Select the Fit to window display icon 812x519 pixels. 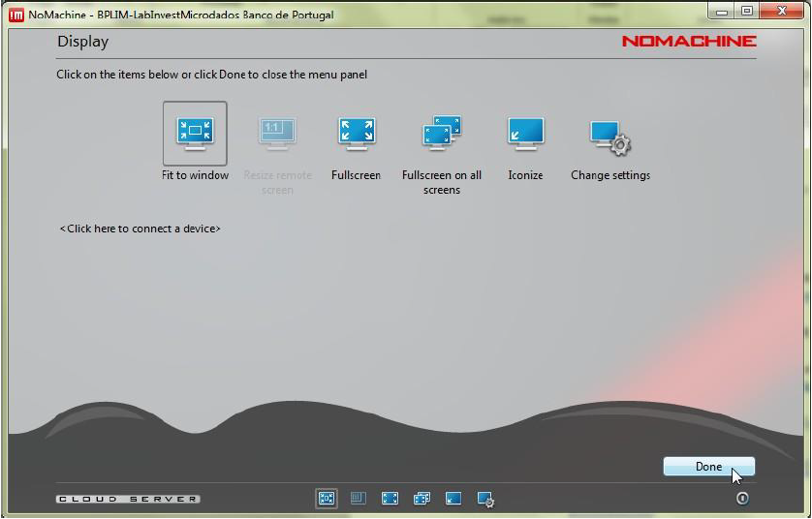(x=195, y=133)
